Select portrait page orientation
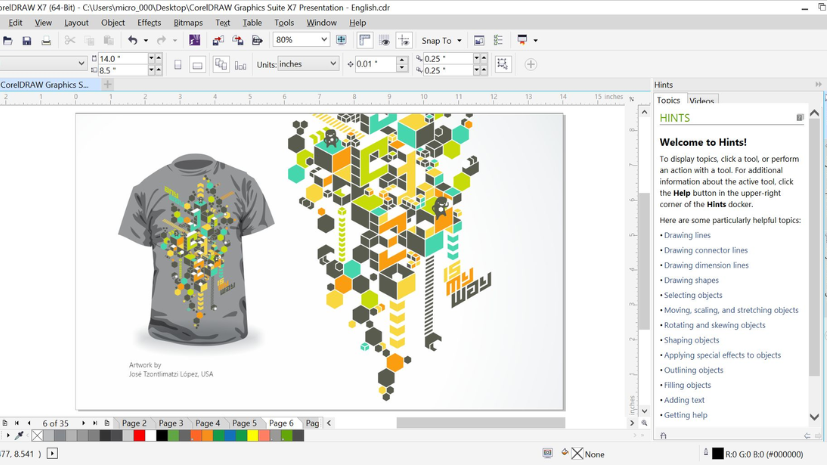This screenshot has height=465, width=827. (178, 64)
